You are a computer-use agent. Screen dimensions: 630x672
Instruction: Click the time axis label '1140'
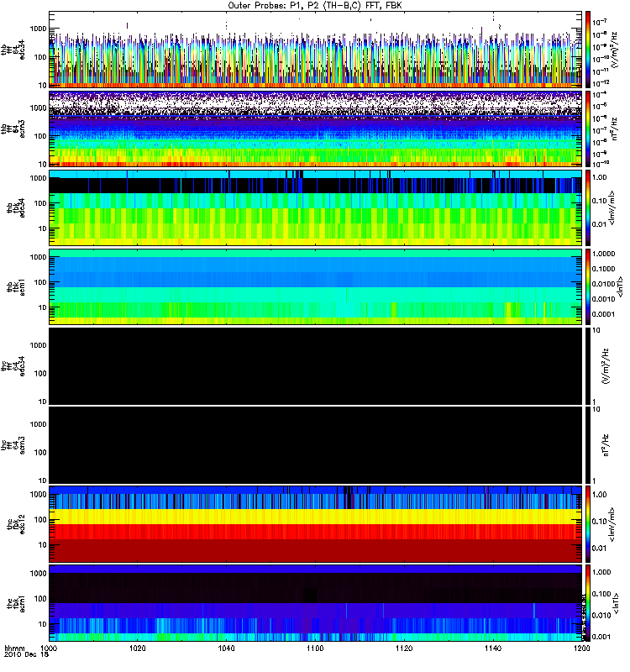(493, 648)
